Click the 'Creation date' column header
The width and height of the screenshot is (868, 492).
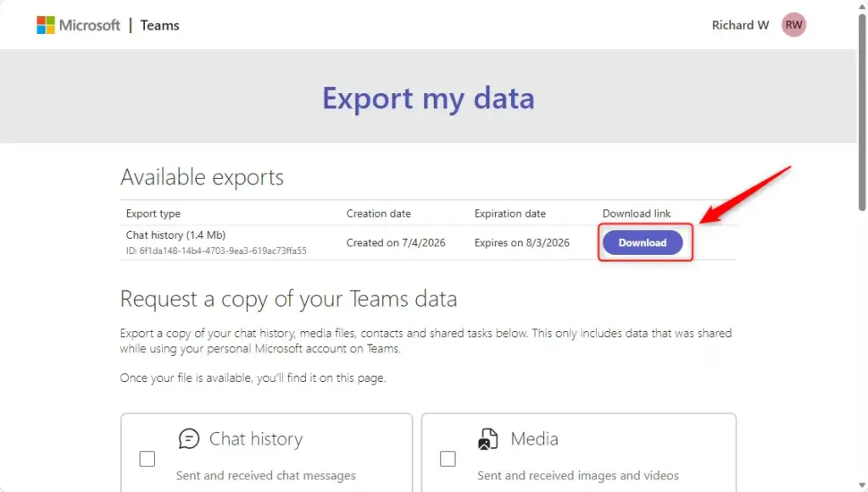coord(379,213)
